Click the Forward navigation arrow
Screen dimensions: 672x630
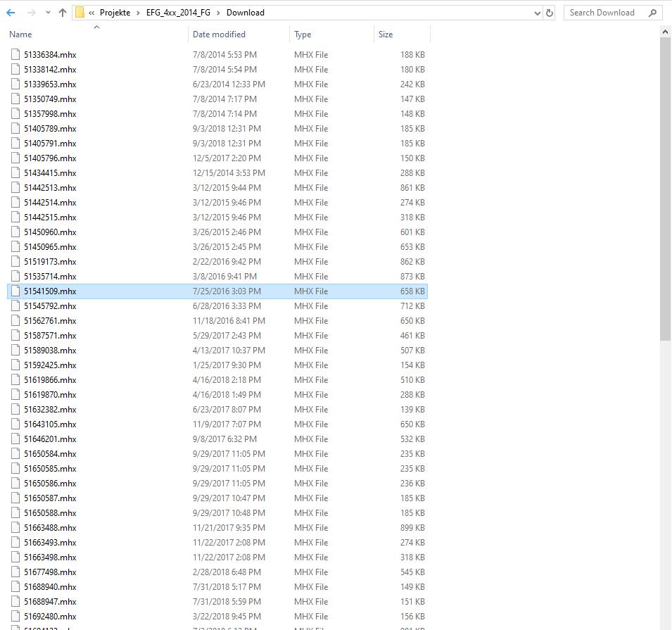click(x=31, y=13)
